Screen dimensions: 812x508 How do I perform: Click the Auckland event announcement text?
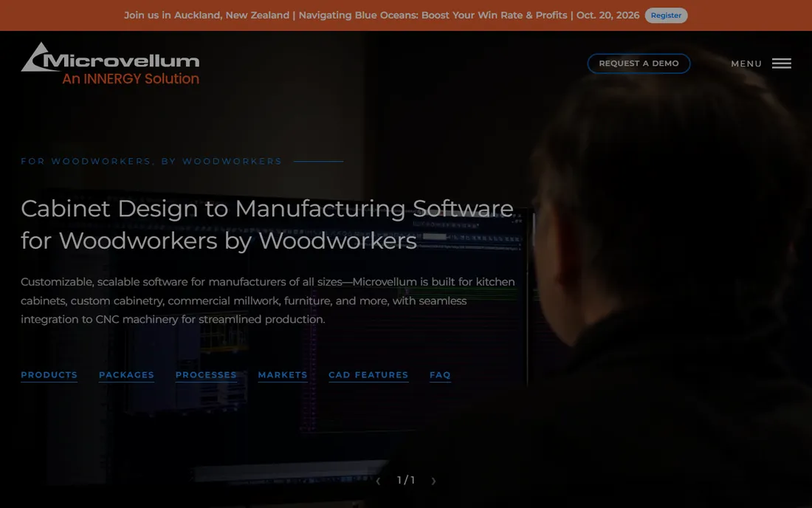tap(382, 16)
